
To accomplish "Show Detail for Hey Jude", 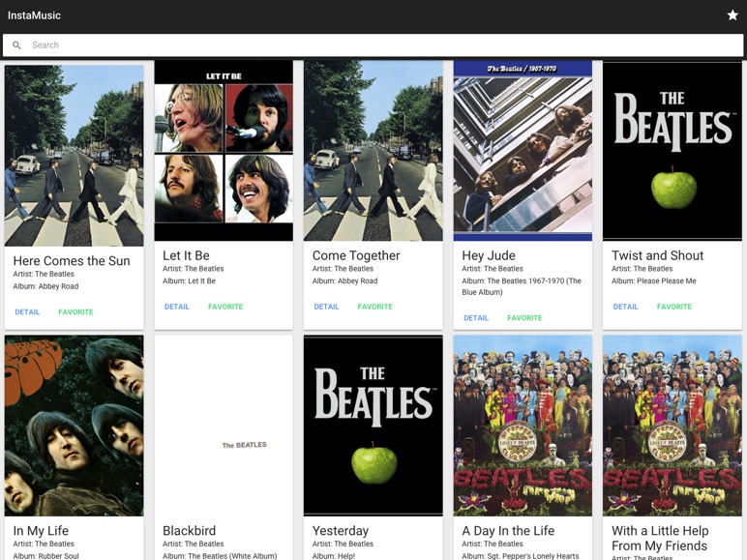I will pyautogui.click(x=476, y=318).
